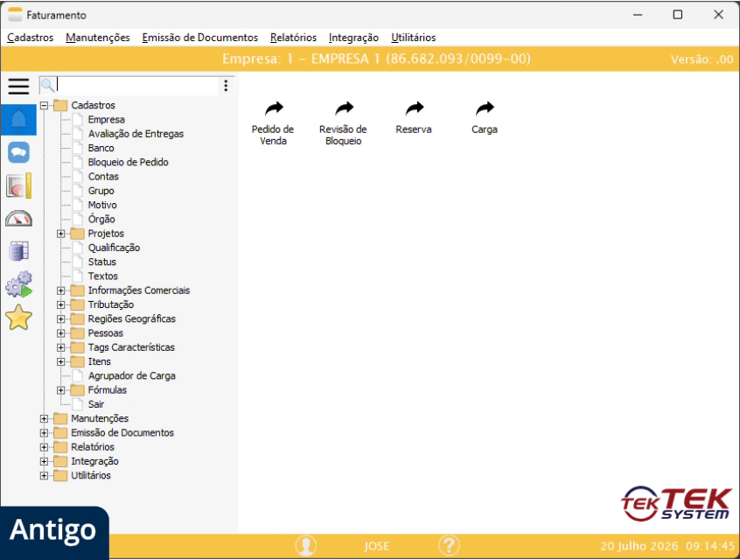Select Bloqueio de Pedido item
Screen dimensions: 740x560
point(128,162)
